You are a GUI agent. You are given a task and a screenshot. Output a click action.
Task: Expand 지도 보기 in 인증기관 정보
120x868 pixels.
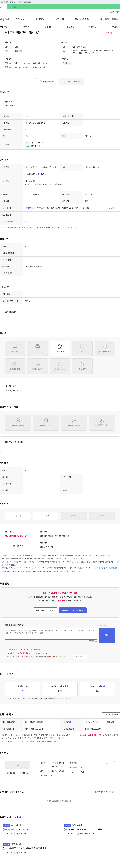click(x=111, y=722)
